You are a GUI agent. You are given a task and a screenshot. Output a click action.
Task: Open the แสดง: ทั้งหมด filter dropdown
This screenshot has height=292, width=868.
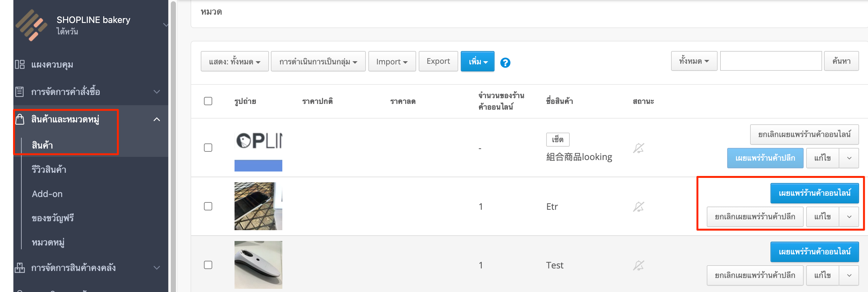point(235,62)
